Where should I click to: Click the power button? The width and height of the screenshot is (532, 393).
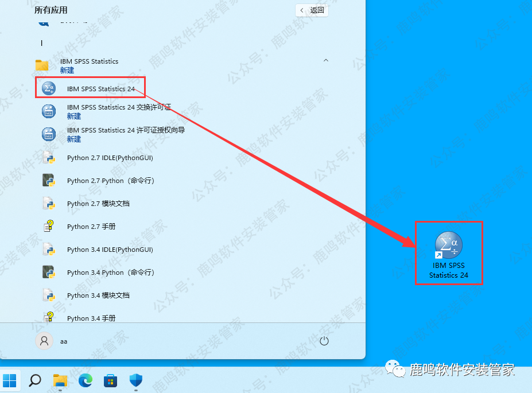point(324,341)
